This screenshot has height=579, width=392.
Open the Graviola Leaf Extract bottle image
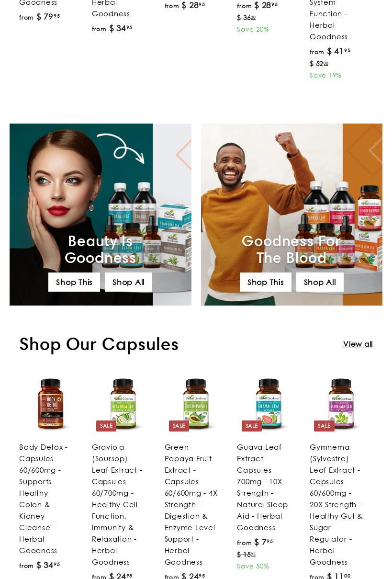point(123,404)
